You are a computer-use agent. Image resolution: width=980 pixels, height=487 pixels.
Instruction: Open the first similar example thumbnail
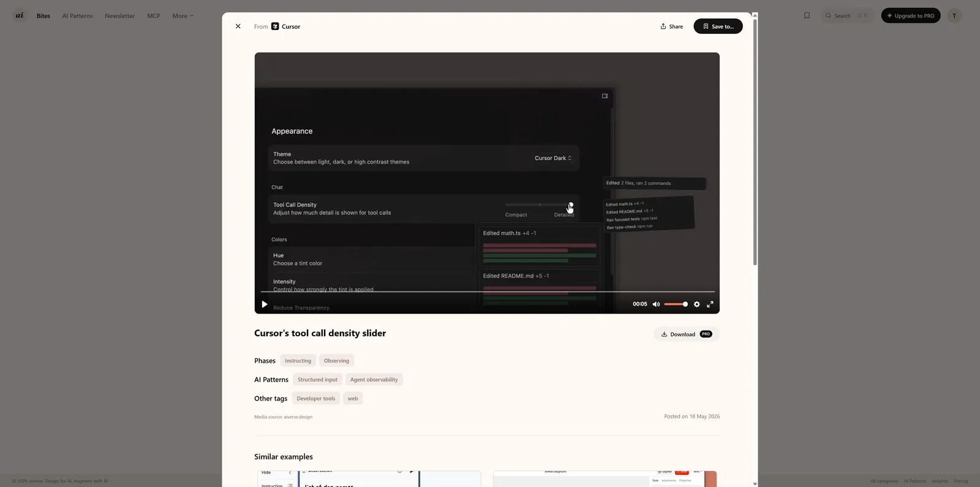369,479
